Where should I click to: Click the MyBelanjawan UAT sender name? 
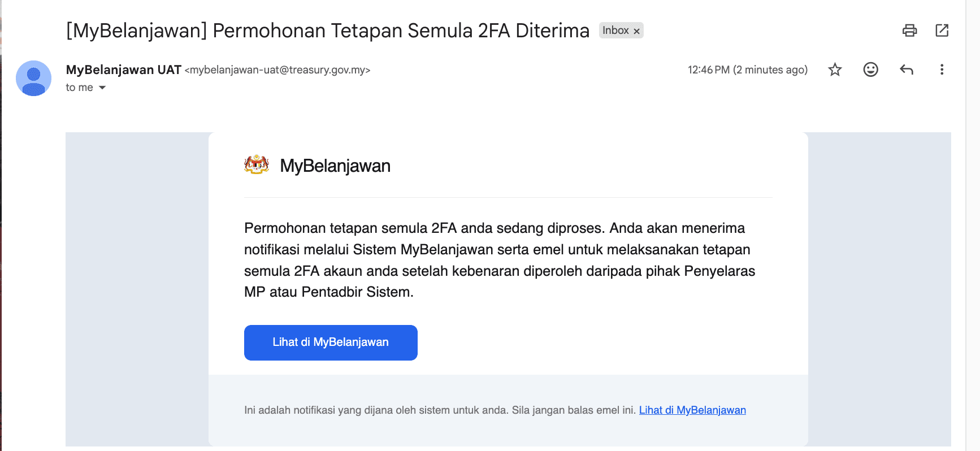pos(123,70)
